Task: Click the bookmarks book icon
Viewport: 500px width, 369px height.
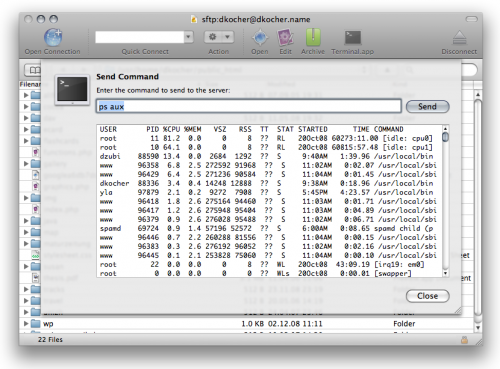Action: point(34,70)
